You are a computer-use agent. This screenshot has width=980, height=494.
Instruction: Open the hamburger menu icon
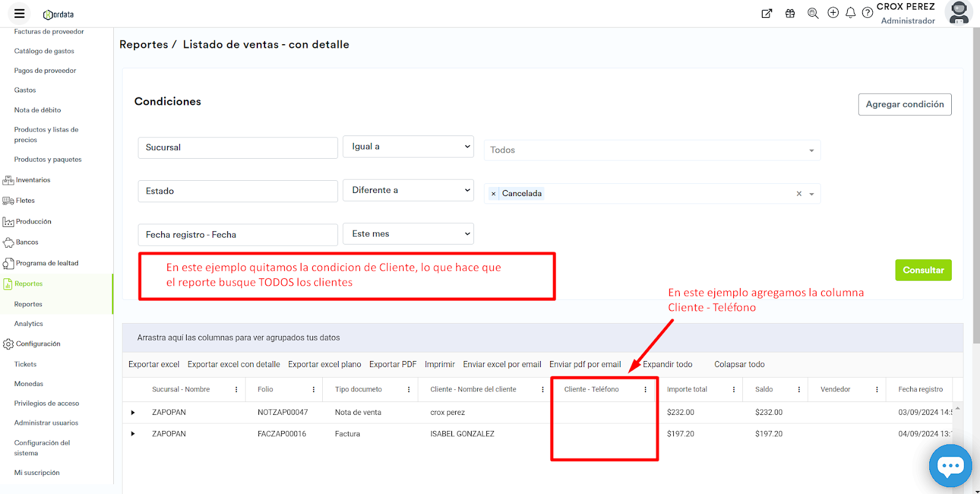[20, 13]
